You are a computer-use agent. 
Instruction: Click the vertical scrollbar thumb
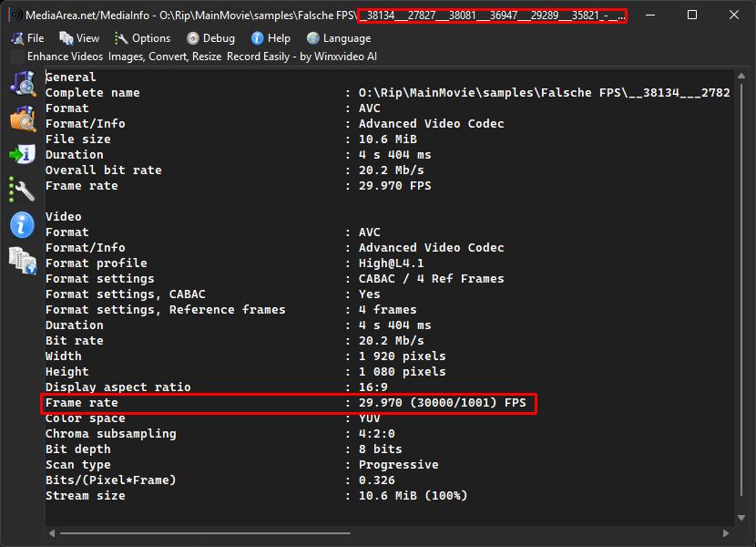click(741, 290)
